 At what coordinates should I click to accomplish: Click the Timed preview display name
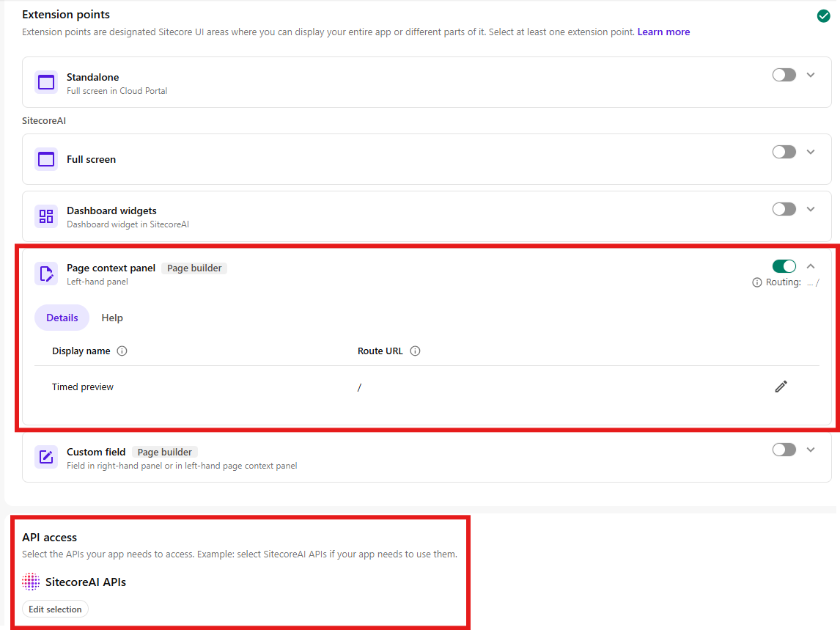83,387
